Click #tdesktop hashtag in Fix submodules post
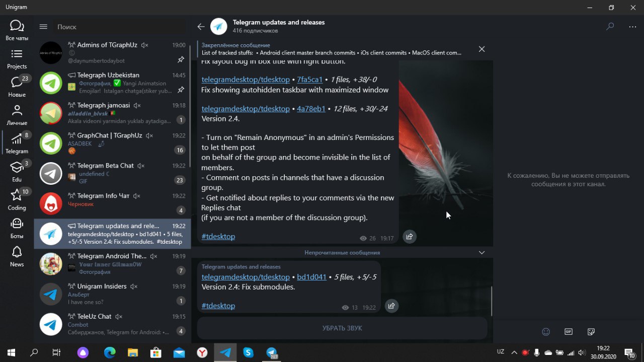This screenshot has height=362, width=644. (218, 306)
